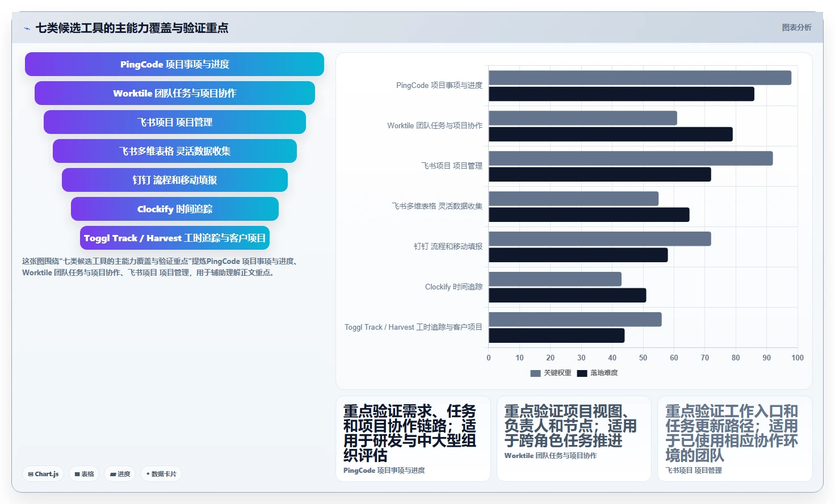The height and width of the screenshot is (504, 835).
Task: Click the PingCode 项目事项与进度 axis label
Action: [439, 86]
